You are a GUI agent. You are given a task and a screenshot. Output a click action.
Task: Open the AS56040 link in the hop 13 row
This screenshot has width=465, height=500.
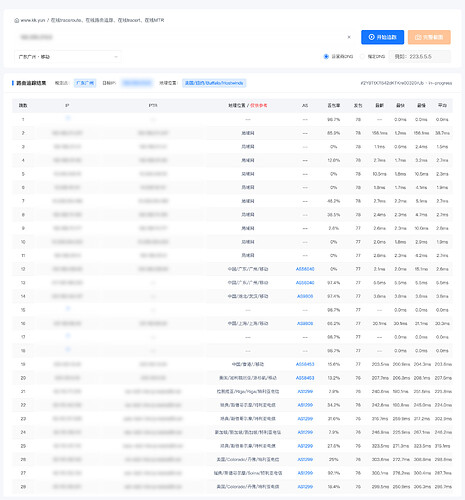click(305, 283)
